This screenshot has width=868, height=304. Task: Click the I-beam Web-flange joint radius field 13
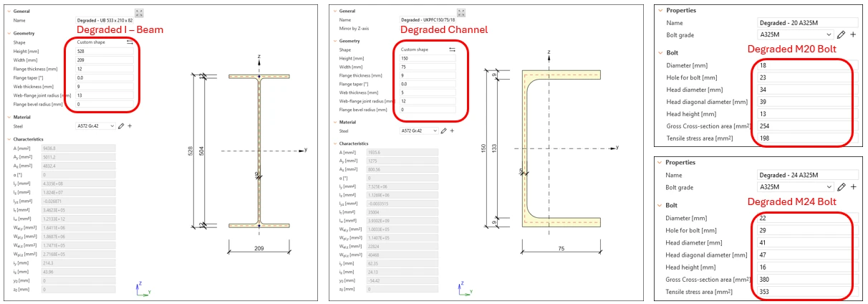coord(105,95)
